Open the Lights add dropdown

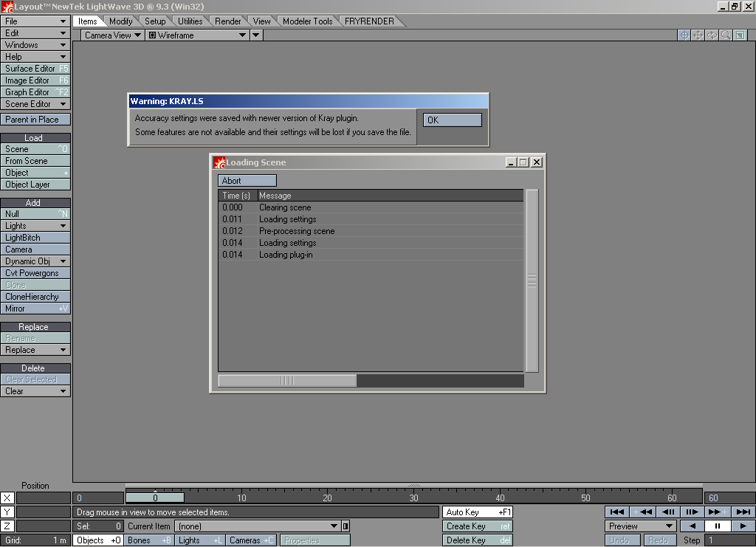pos(35,226)
